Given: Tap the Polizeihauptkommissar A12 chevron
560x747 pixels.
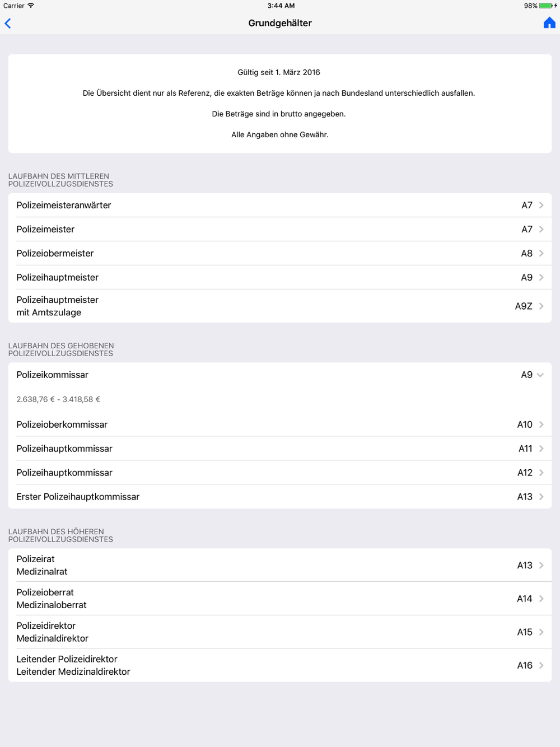Looking at the screenshot, I should tap(541, 473).
